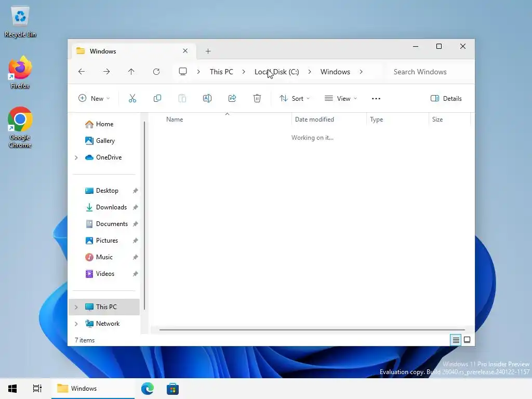
Task: Click the Delete trash icon
Action: pyautogui.click(x=257, y=98)
